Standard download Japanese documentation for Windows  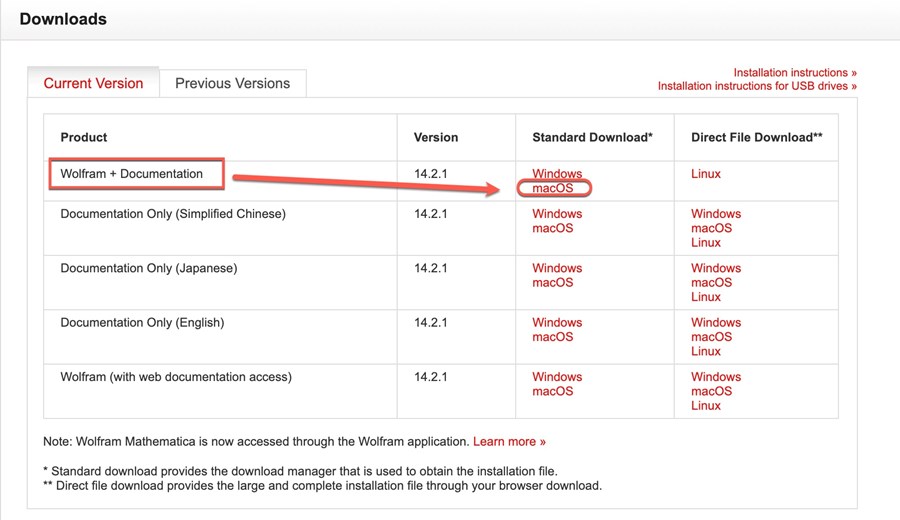[557, 268]
